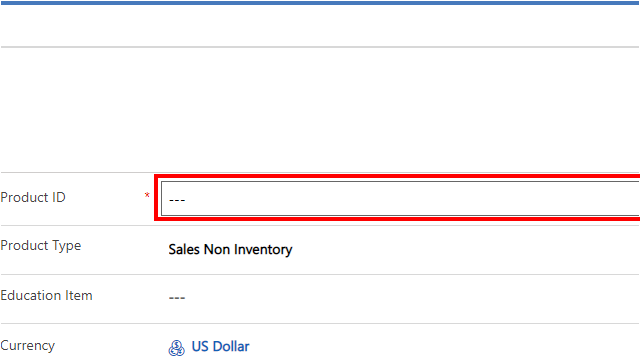This screenshot has height=360, width=640.
Task: Select the Sales Non Inventory product type value
Action: pyautogui.click(x=230, y=249)
